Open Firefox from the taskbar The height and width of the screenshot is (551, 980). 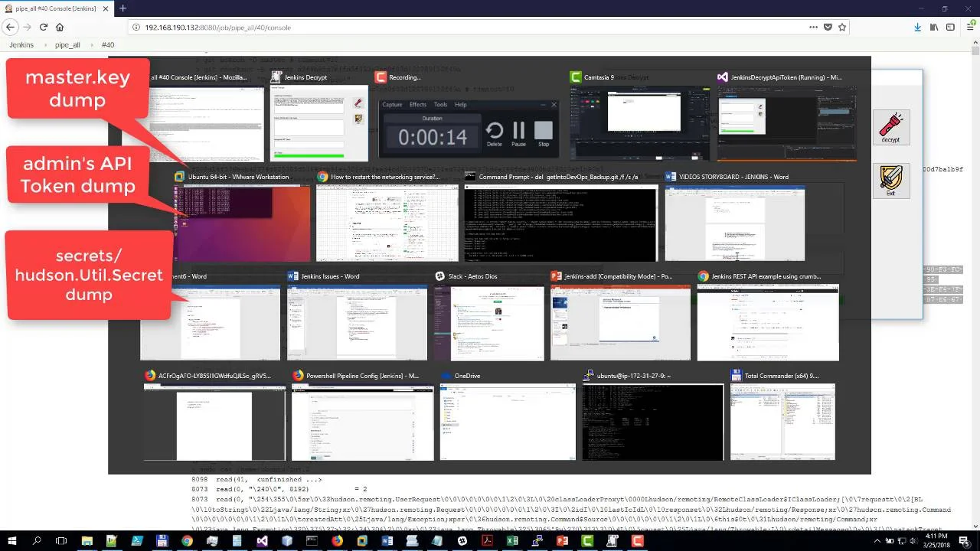tap(337, 540)
